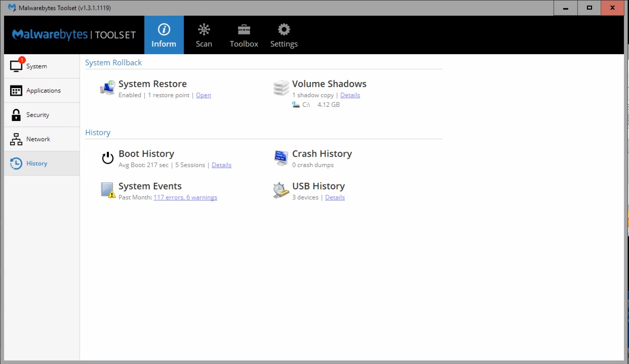Click the Malwarebytes Toolset logo
The width and height of the screenshot is (629, 364).
74,34
